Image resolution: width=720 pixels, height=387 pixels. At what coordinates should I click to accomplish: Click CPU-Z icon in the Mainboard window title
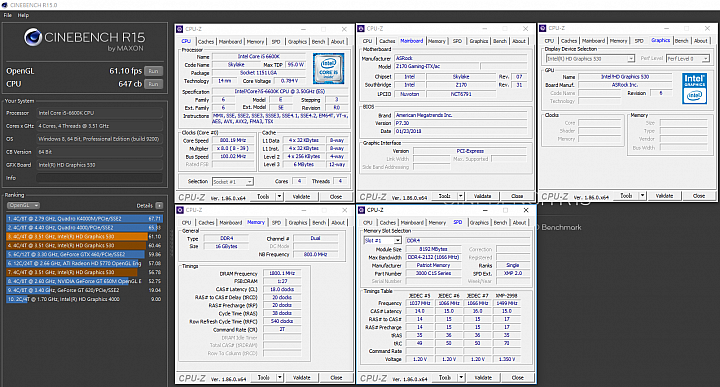pyautogui.click(x=361, y=28)
